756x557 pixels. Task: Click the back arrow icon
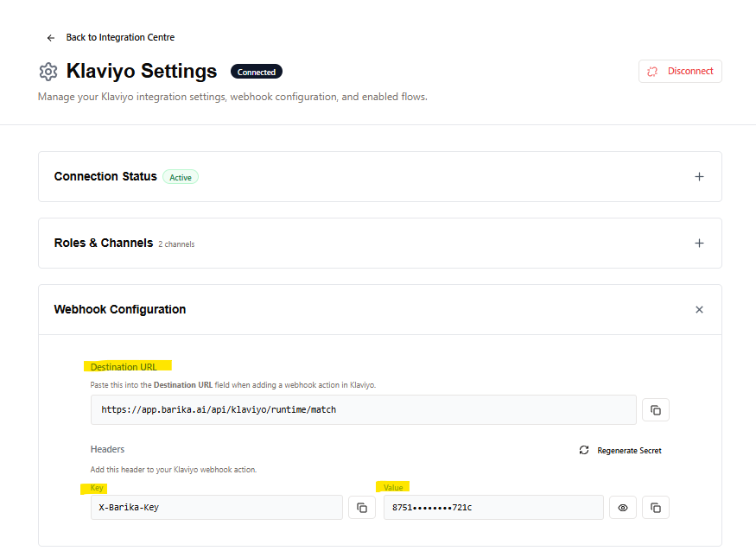[51, 38]
